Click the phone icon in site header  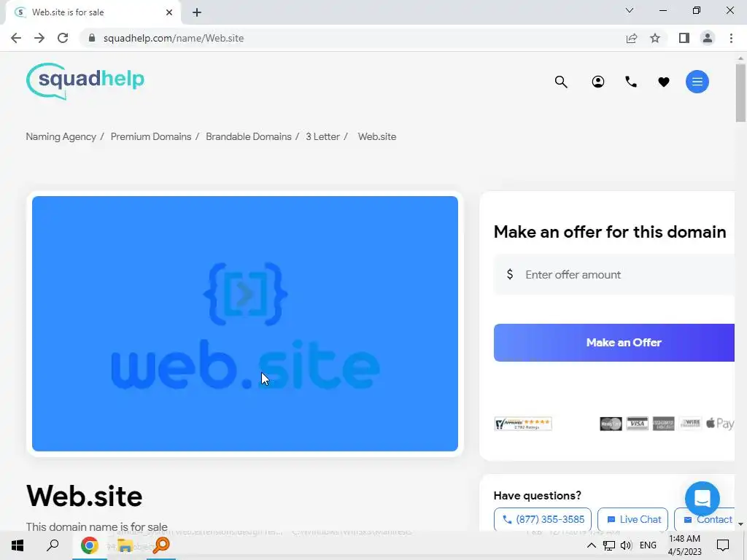pos(631,82)
